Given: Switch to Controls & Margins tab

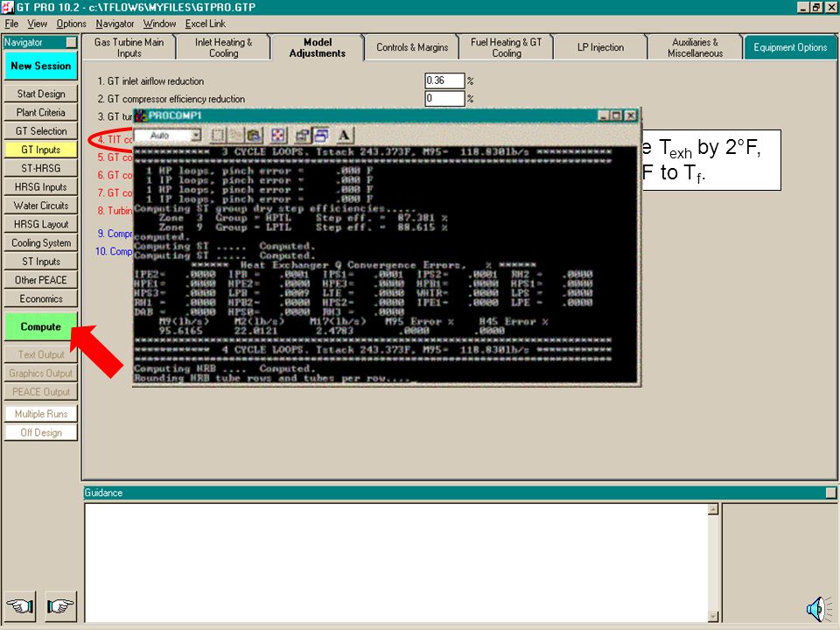Looking at the screenshot, I should (412, 47).
